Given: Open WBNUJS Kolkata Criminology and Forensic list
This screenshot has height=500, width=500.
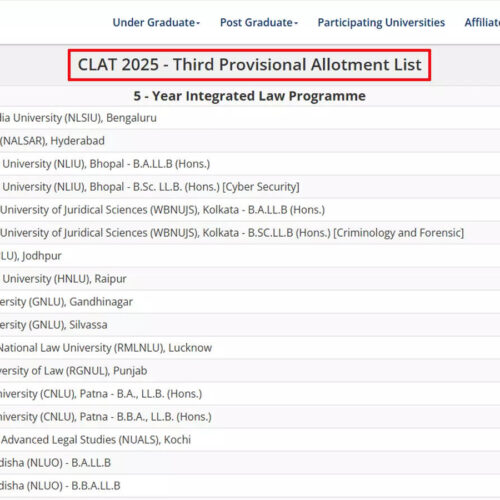Looking at the screenshot, I should pyautogui.click(x=232, y=233).
